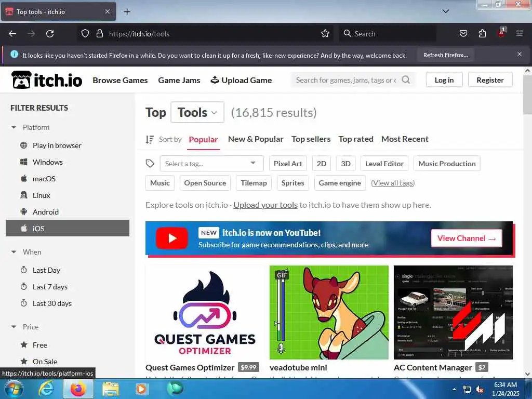
Task: Filter by Play in browser platform
Action: [x=68, y=145]
